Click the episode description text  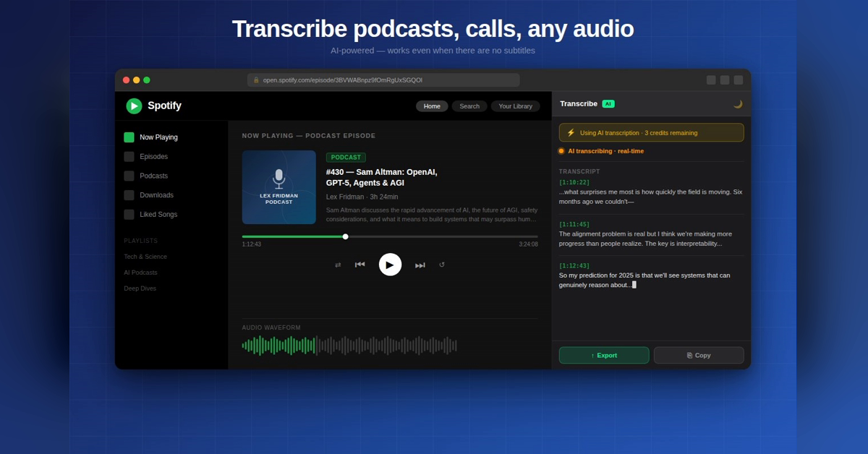tap(432, 214)
